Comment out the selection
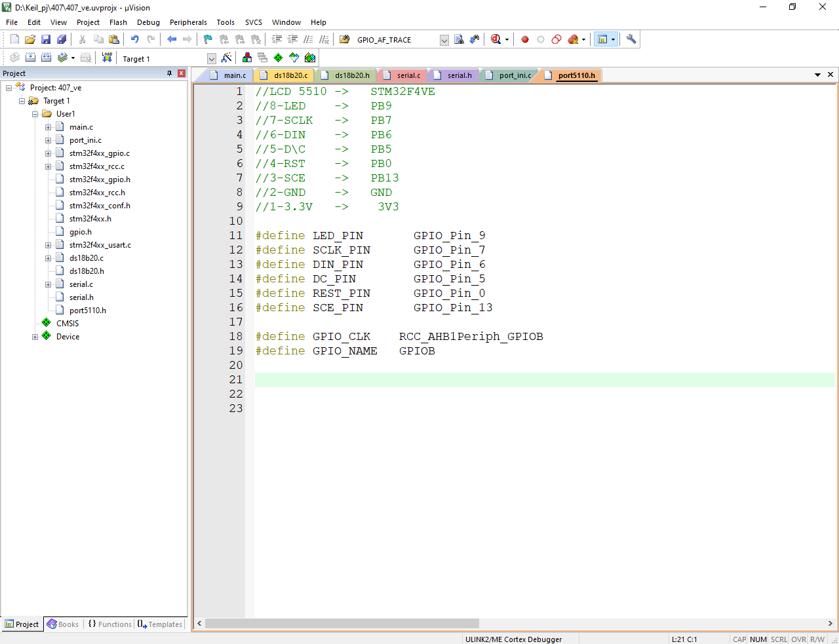 click(x=309, y=39)
